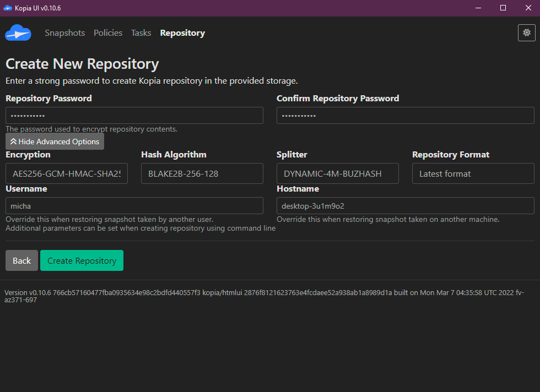Screen dimensions: 540x392
Task: Select the Repository tab
Action: point(182,33)
